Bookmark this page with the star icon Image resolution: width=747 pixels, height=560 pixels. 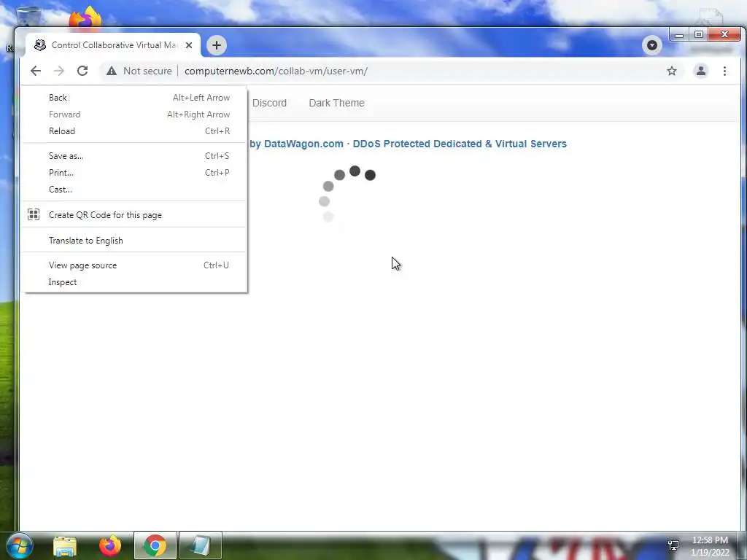click(672, 71)
